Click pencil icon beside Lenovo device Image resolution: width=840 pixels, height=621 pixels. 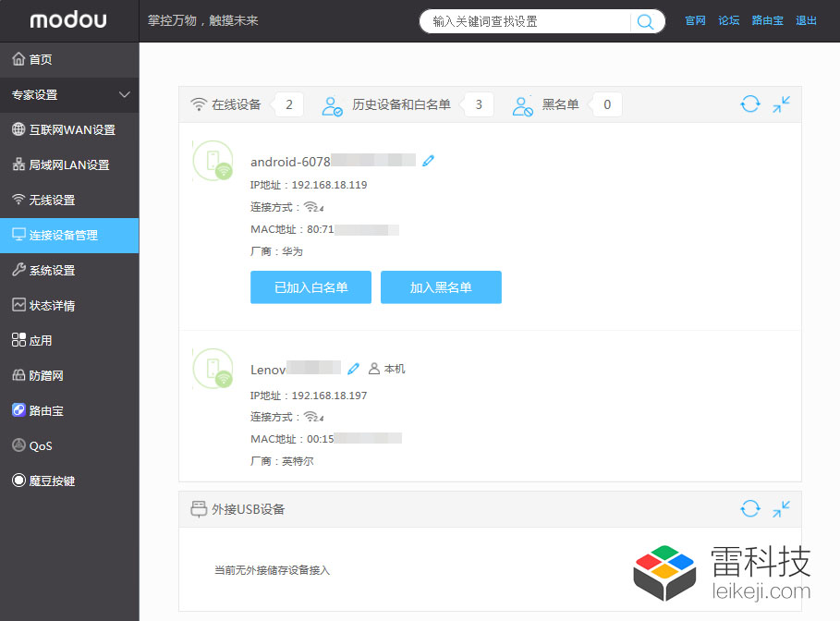(x=353, y=369)
